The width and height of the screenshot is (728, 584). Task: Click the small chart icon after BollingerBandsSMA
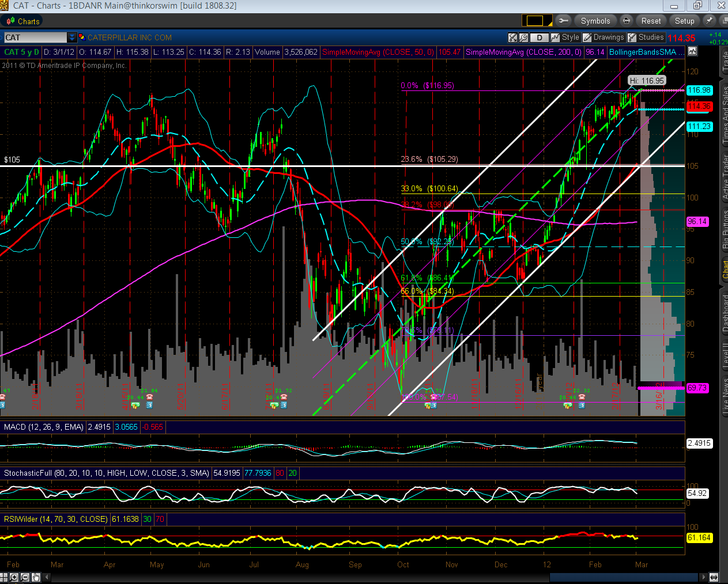692,51
